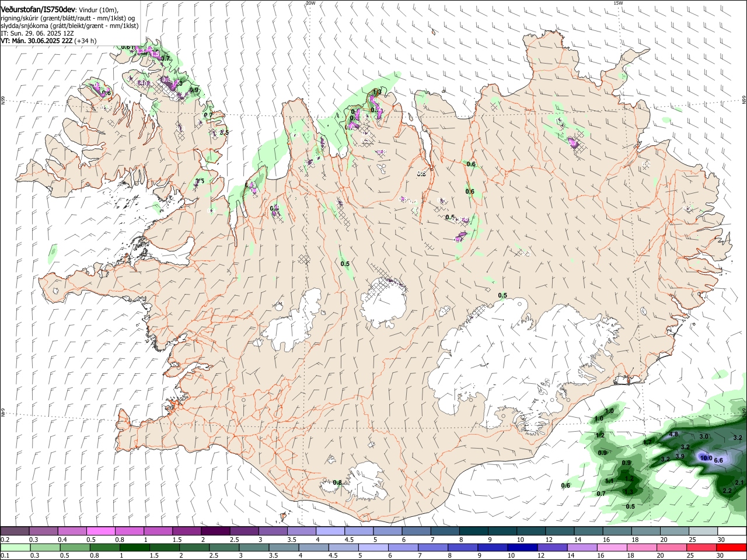Pick the bright red 30 rain legend swatch
This screenshot has height=560, width=747.
point(731,547)
